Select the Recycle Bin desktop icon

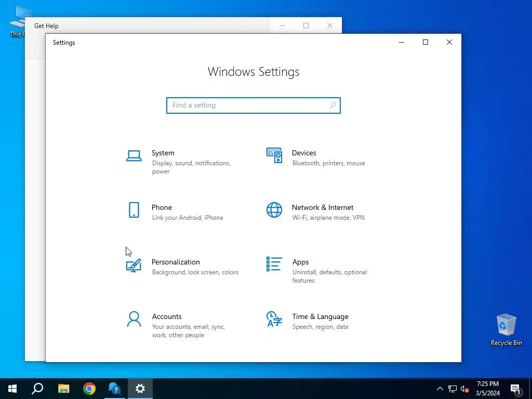(x=506, y=330)
